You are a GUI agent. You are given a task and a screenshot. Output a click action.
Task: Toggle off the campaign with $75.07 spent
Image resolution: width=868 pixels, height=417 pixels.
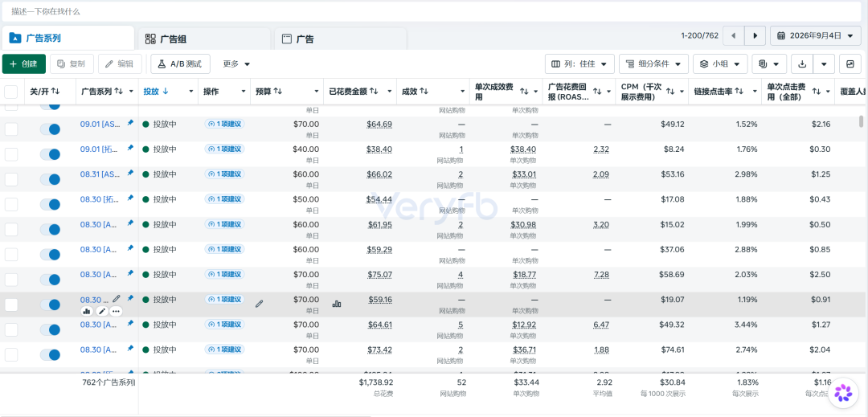click(50, 280)
